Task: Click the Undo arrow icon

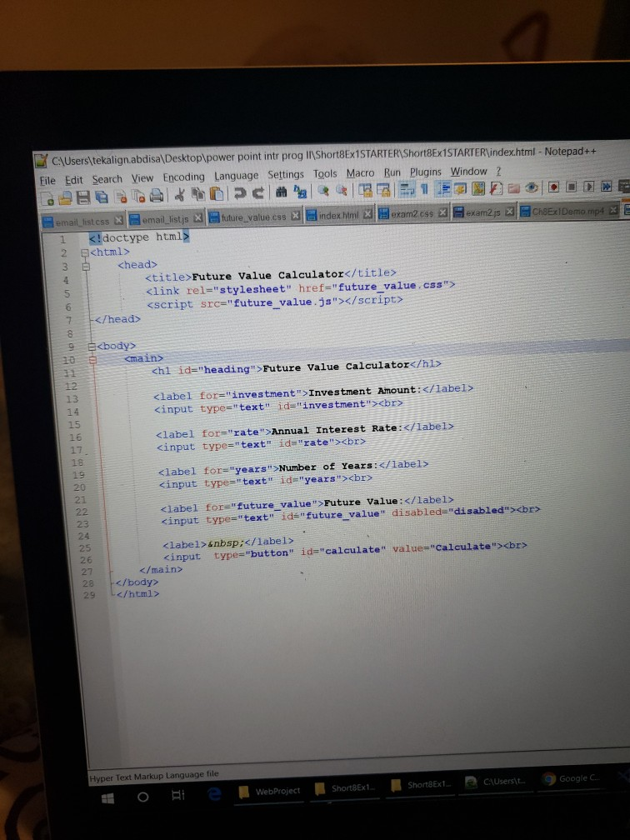Action: point(240,192)
